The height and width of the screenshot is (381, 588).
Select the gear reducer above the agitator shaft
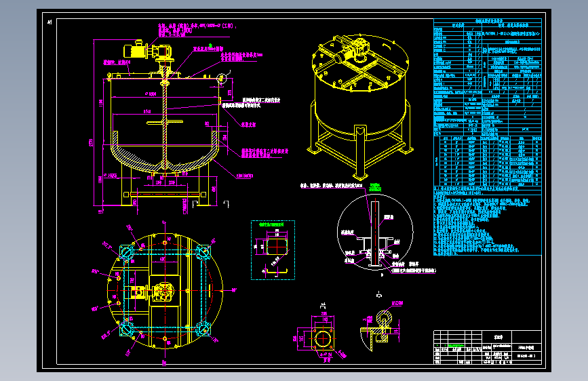tap(162, 52)
